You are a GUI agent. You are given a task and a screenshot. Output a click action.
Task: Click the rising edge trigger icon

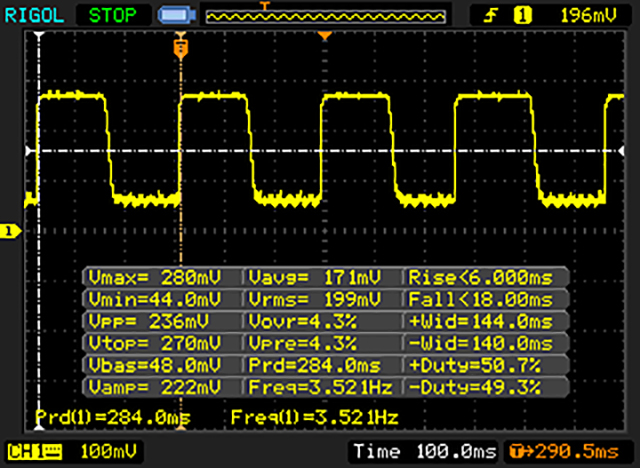point(490,16)
